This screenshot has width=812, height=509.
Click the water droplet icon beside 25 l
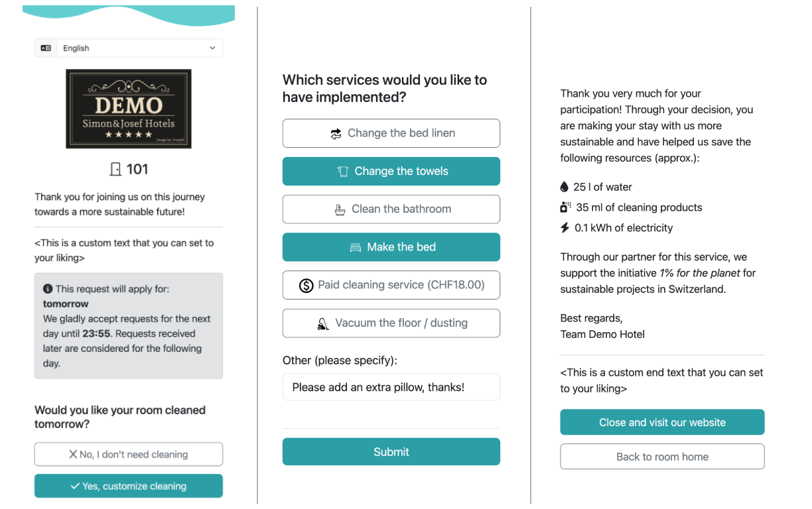(564, 187)
